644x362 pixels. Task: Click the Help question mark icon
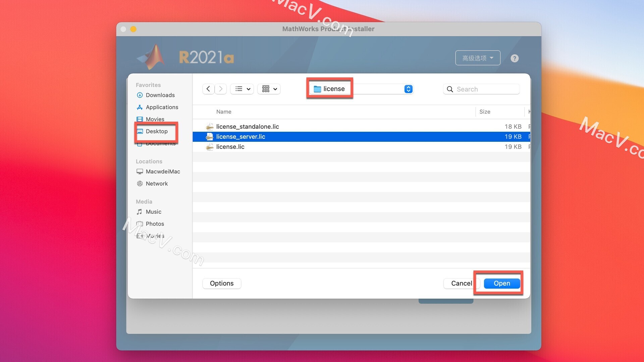[x=515, y=58]
